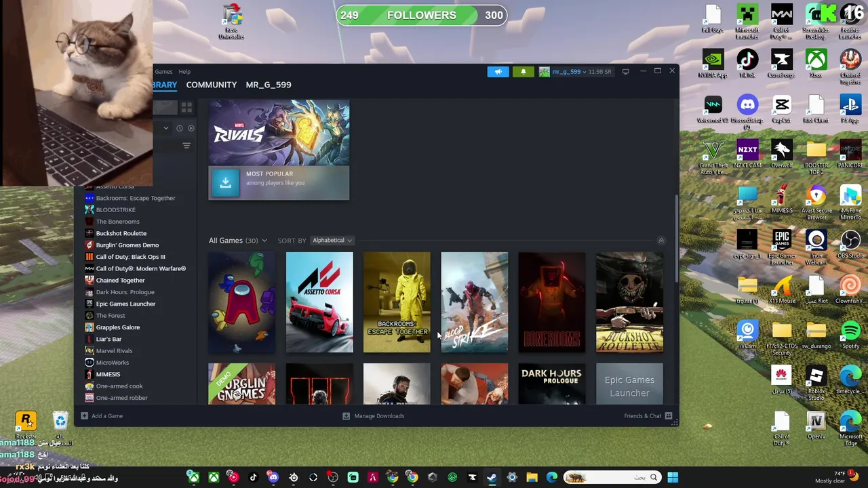Open Spotify desktop shortcut

tap(850, 335)
